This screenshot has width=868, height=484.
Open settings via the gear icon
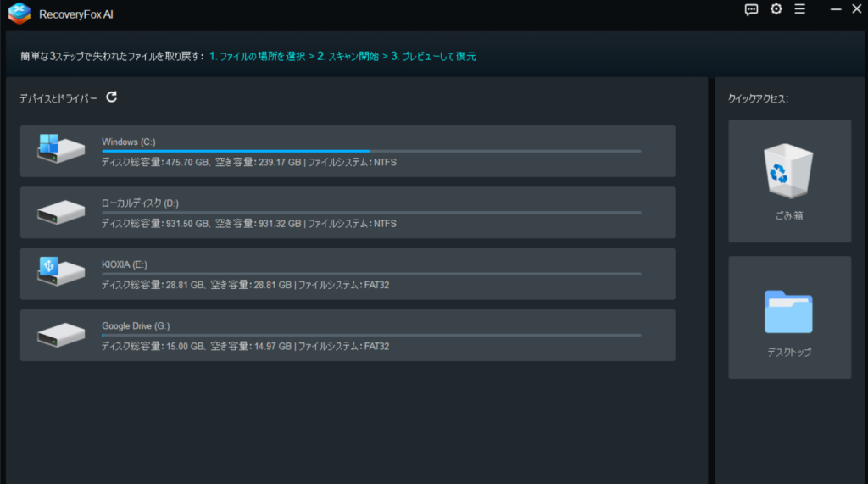776,9
